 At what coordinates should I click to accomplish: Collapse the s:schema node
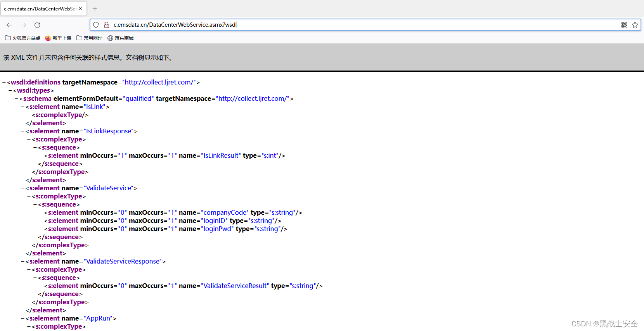pos(17,98)
